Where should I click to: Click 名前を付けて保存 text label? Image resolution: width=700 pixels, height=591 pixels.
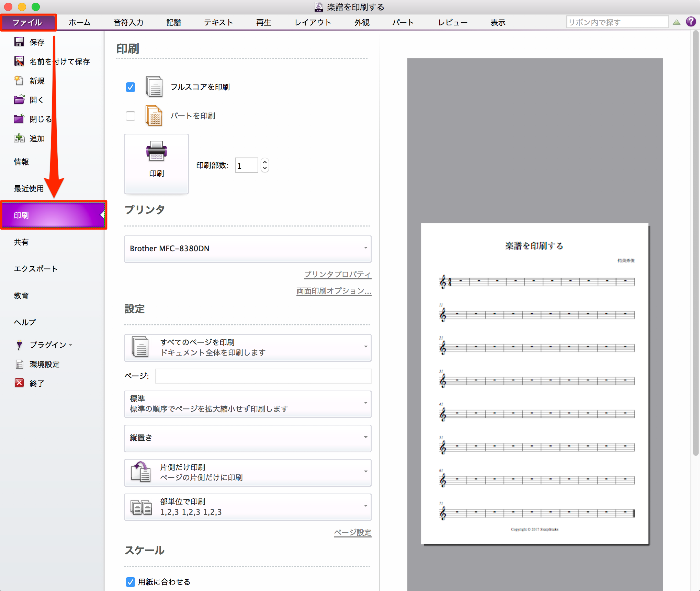pos(60,61)
